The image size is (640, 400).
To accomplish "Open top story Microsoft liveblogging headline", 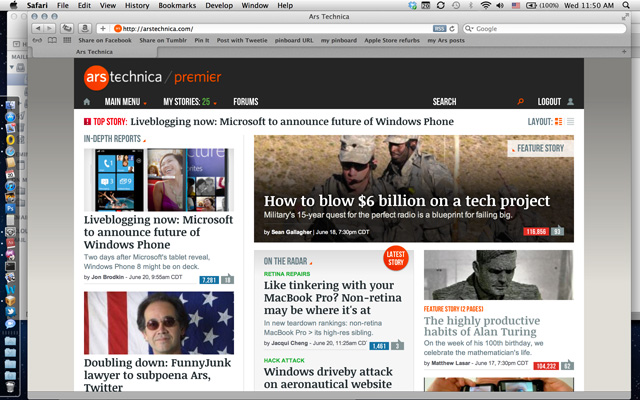I will point(292,122).
